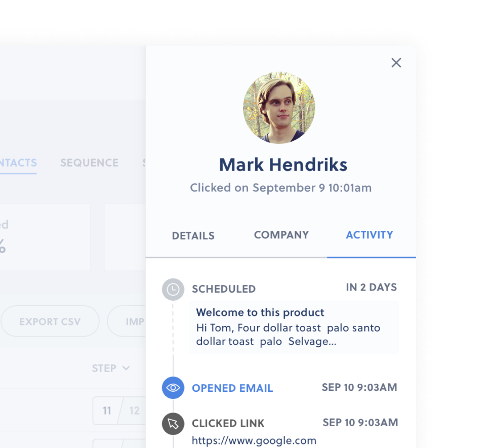Expand the SCHEDULED email preview

[x=294, y=327]
